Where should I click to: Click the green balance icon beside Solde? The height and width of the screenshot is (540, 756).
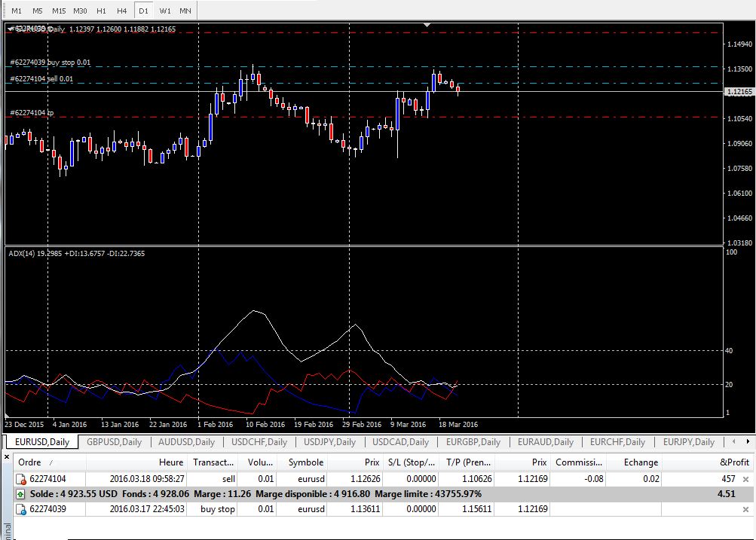point(20,494)
